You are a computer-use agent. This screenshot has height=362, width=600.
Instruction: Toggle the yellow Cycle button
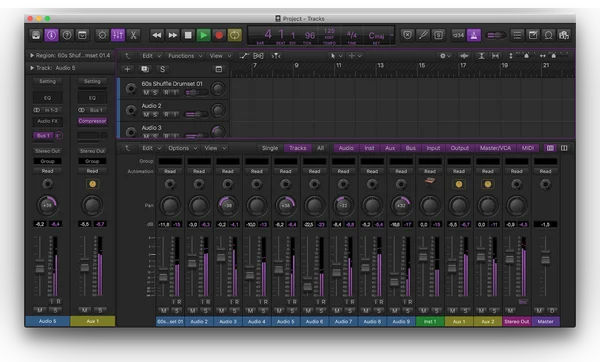point(235,35)
